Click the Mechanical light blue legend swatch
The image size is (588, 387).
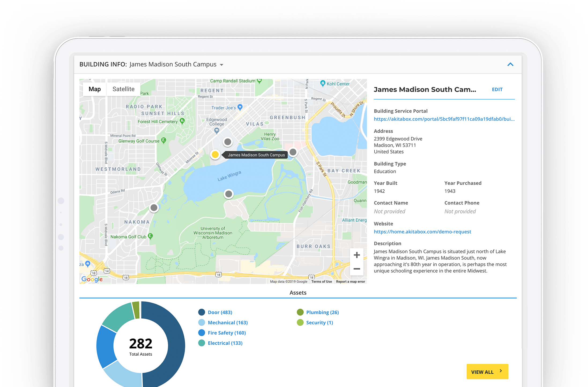click(x=202, y=322)
